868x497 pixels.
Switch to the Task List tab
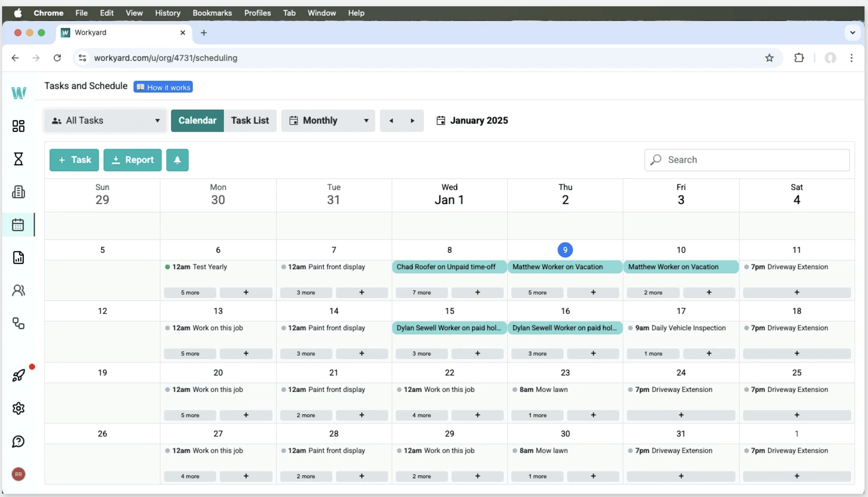pyautogui.click(x=250, y=121)
